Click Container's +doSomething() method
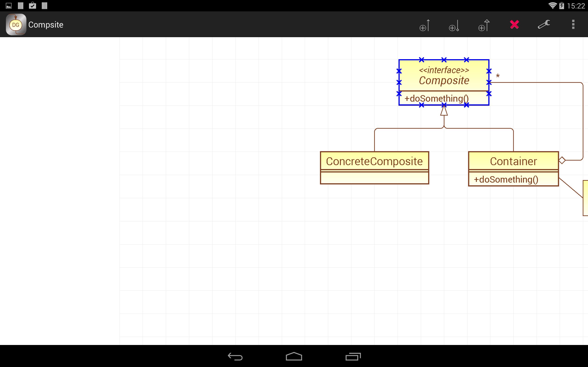The image size is (588, 367). pos(506,180)
